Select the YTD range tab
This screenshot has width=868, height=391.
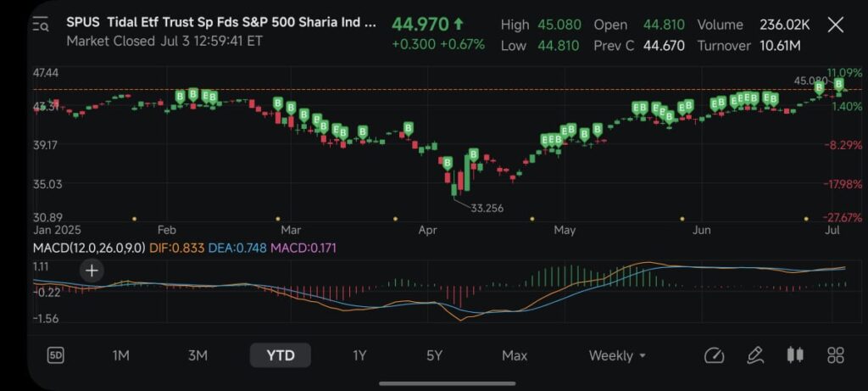281,355
